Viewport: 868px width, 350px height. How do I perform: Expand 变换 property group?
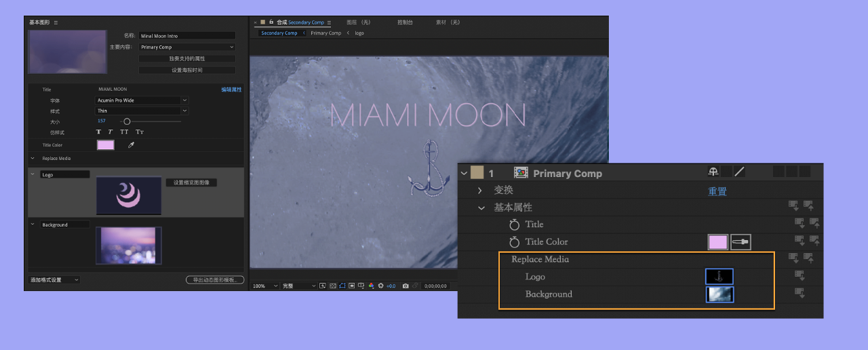coord(480,191)
